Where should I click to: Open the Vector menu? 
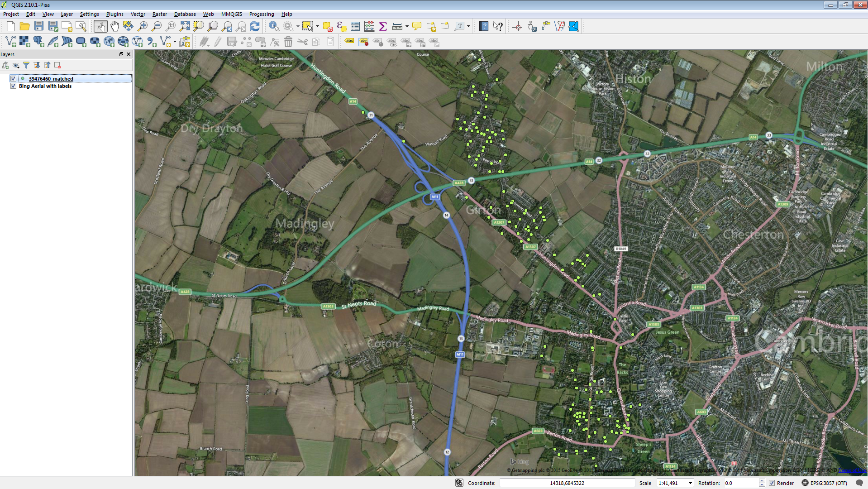click(x=138, y=14)
